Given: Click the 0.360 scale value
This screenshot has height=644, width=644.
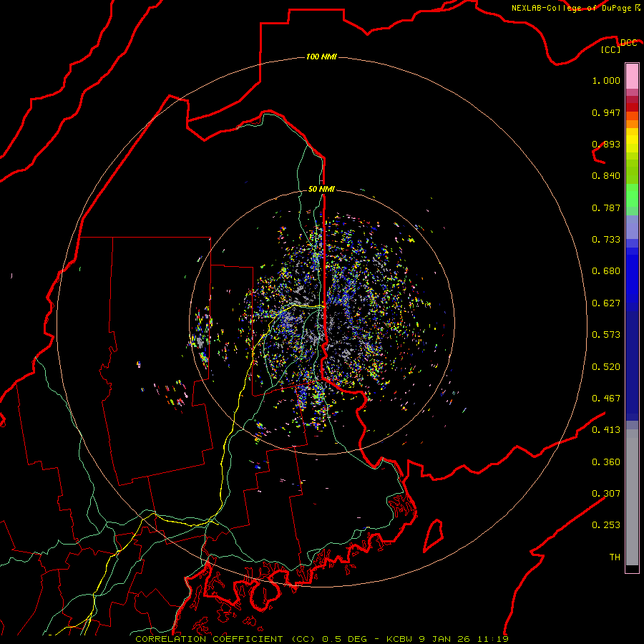Looking at the screenshot, I should 606,462.
